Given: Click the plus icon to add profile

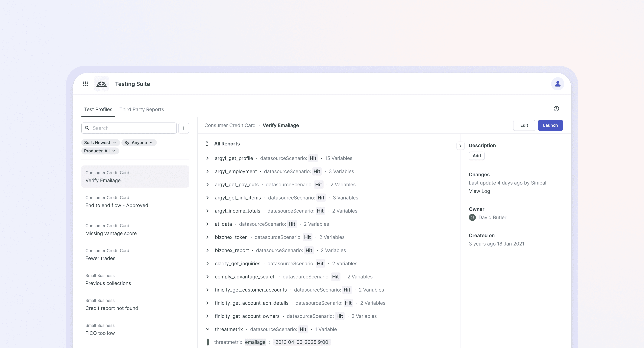Looking at the screenshot, I should [184, 128].
